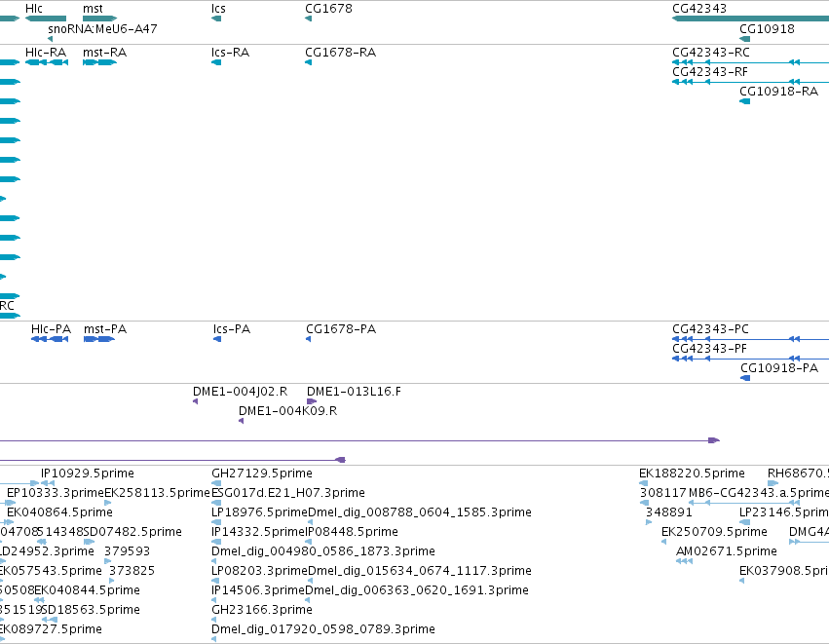Click the lcs gene label
Image resolution: width=829 pixels, height=644 pixels.
click(218, 9)
